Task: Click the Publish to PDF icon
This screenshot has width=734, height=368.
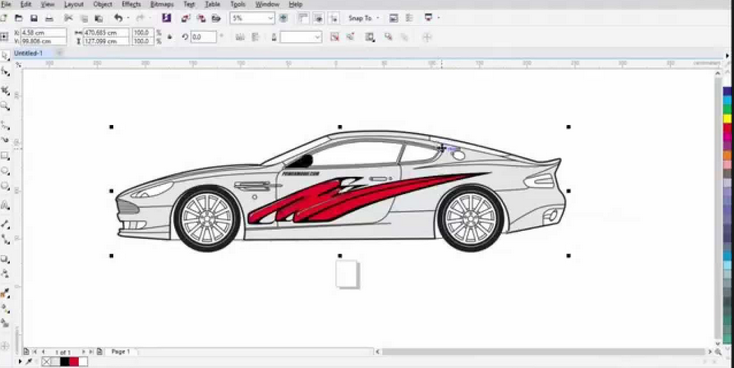Action: pyautogui.click(x=216, y=18)
